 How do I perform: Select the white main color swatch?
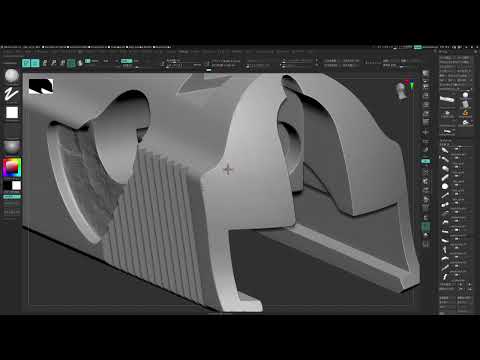coord(16,185)
